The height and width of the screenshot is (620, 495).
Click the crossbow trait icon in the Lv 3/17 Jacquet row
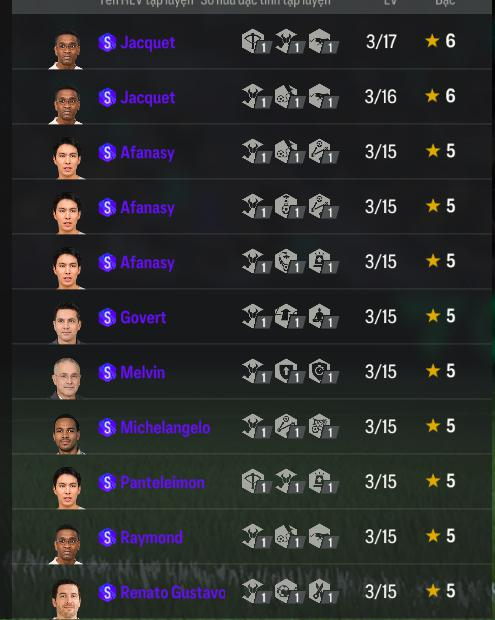click(257, 41)
